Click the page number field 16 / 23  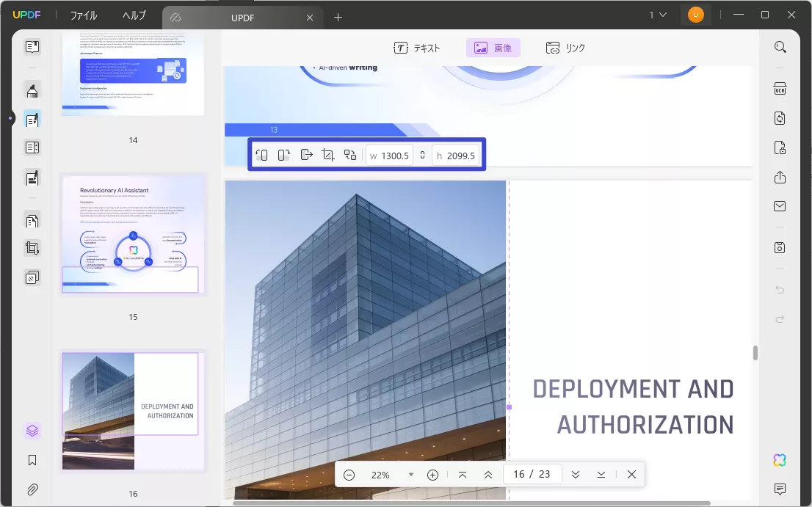532,475
